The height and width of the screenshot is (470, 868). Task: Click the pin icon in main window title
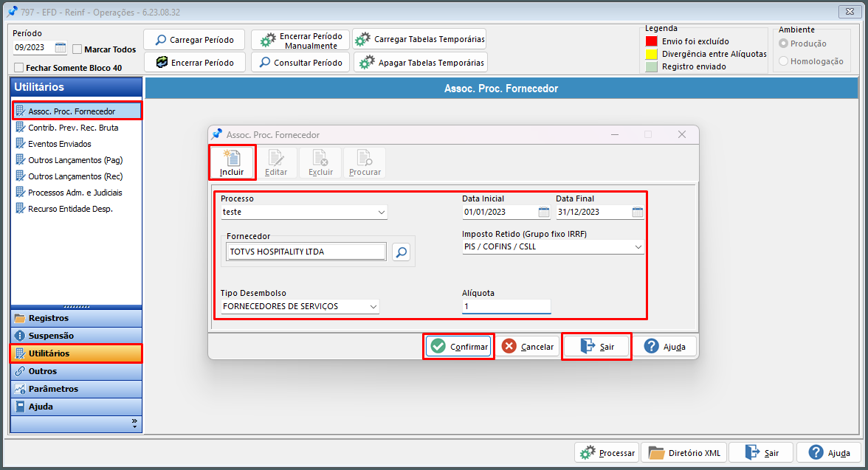click(12, 12)
